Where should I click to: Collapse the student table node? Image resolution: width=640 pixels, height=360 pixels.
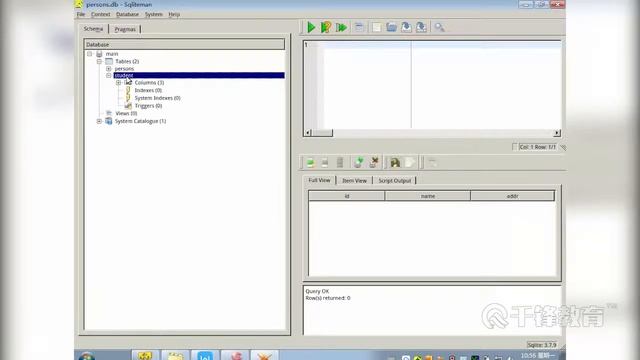109,76
